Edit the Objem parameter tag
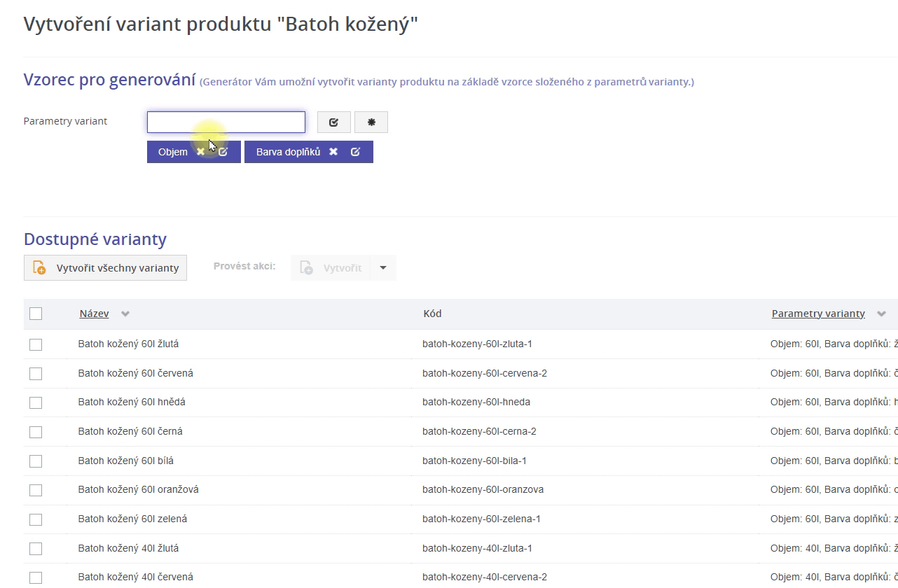The height and width of the screenshot is (588, 898). click(x=223, y=152)
